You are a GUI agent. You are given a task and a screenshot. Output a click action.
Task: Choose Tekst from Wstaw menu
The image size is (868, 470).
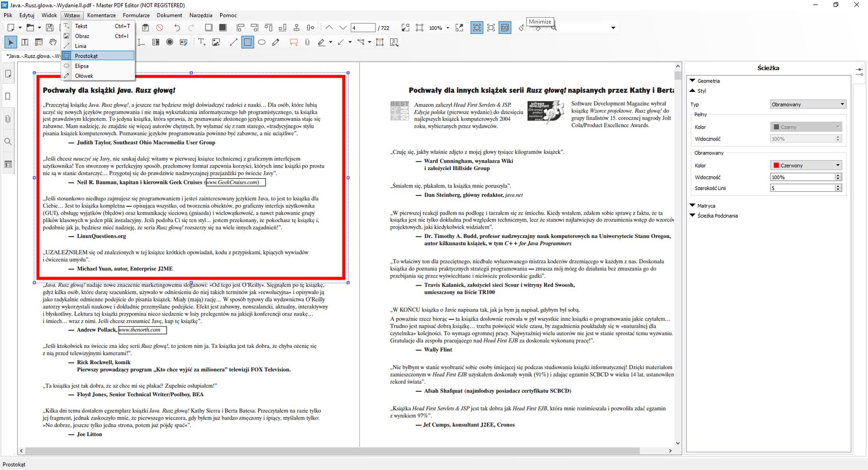[98, 26]
